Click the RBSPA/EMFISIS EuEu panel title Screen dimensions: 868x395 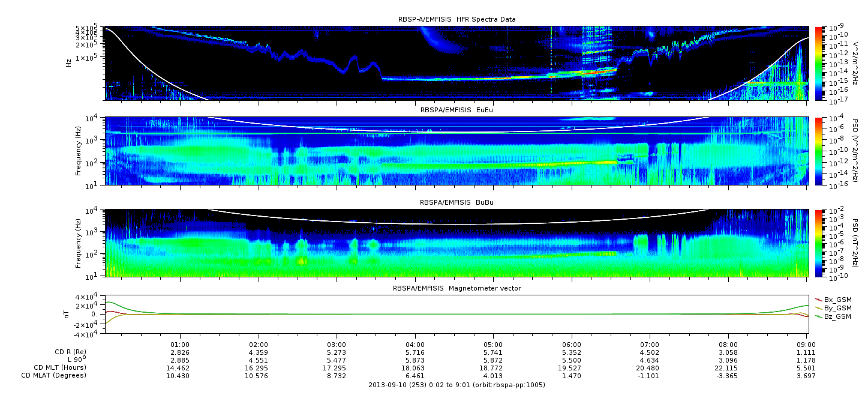456,110
